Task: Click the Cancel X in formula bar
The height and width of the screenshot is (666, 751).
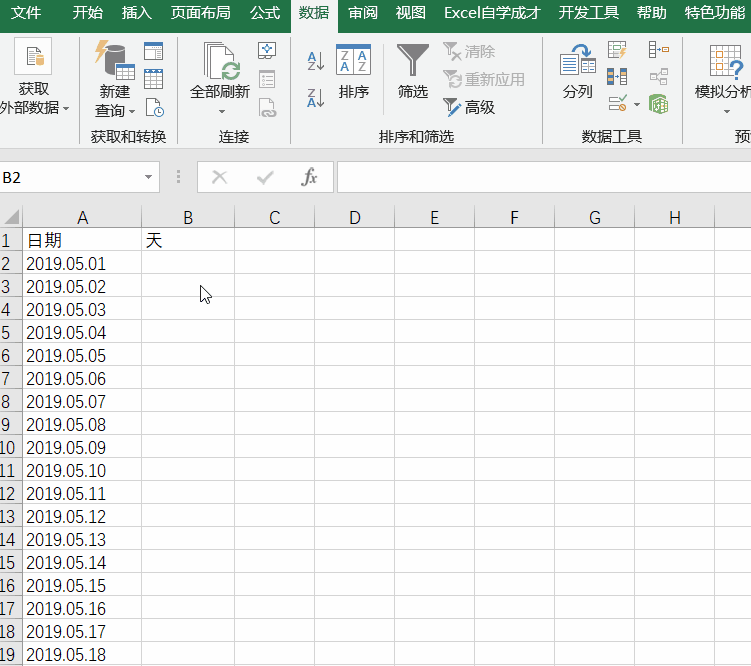Action: tap(219, 177)
